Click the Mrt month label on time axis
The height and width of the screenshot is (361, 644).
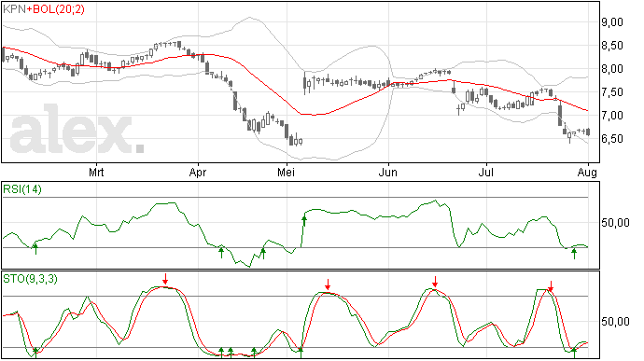click(96, 173)
